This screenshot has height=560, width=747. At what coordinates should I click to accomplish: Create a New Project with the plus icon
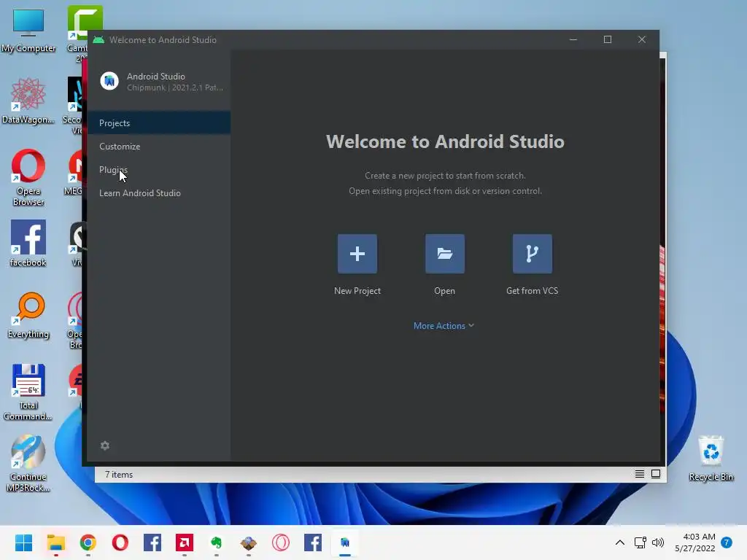357,253
